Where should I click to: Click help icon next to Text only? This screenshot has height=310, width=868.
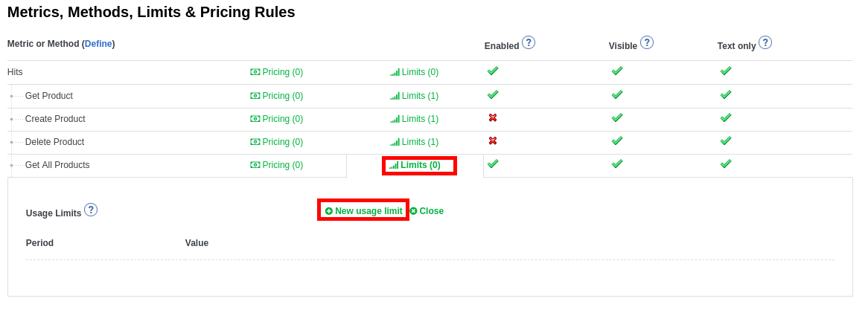click(x=765, y=42)
